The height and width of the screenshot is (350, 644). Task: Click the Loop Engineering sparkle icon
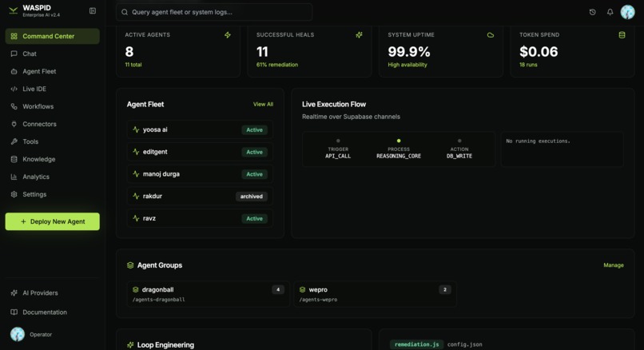click(x=130, y=344)
